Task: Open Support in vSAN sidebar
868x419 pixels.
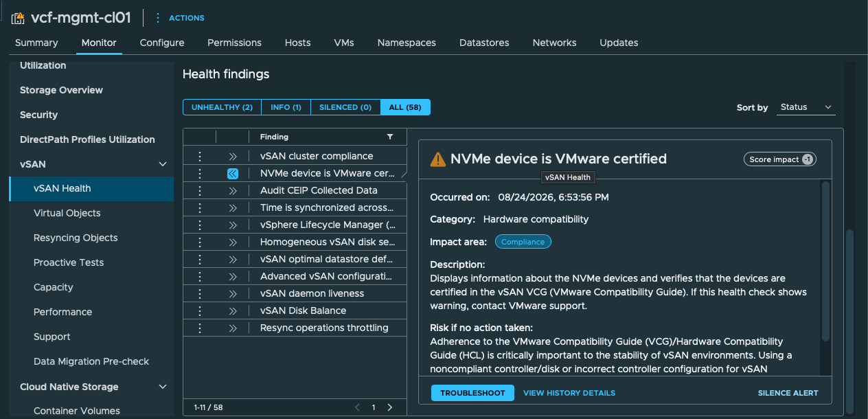Action: [x=52, y=337]
